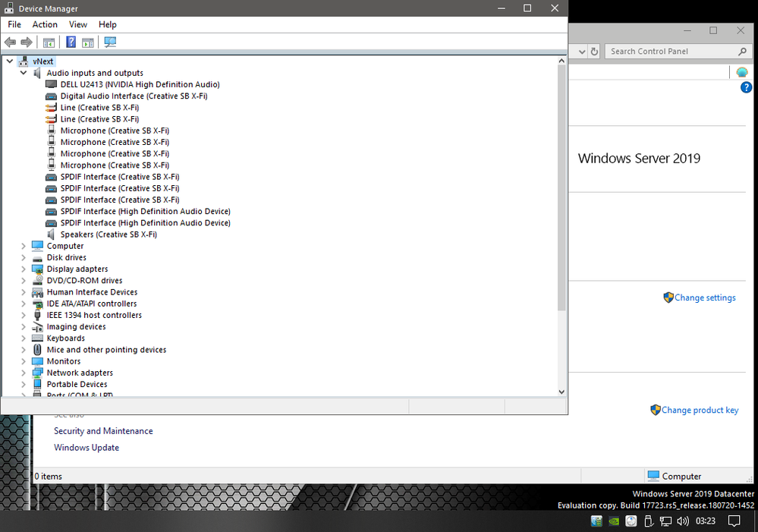
Task: Toggle the Show/Hide Action Pane toolbar icon
Action: coord(88,42)
